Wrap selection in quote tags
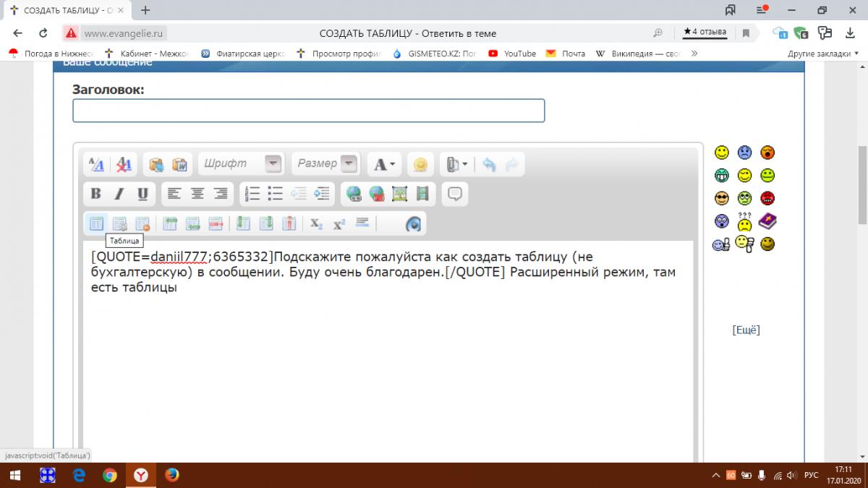 (x=455, y=194)
